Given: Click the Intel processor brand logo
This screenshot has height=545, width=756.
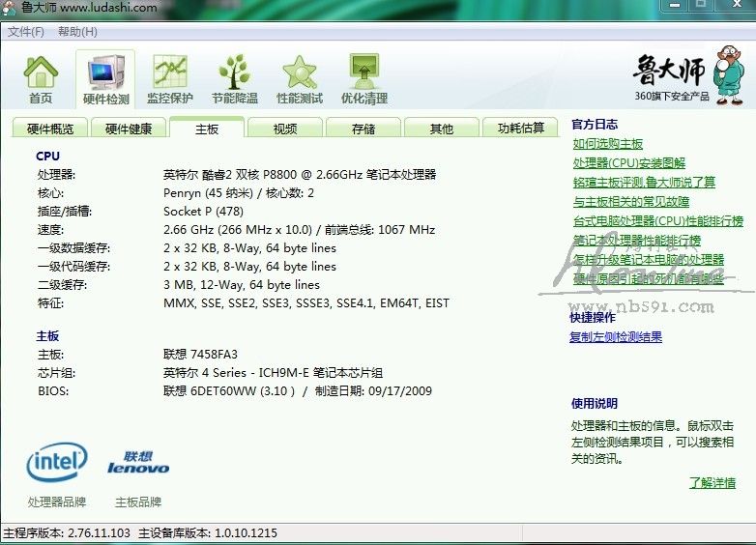Looking at the screenshot, I should coord(57,462).
